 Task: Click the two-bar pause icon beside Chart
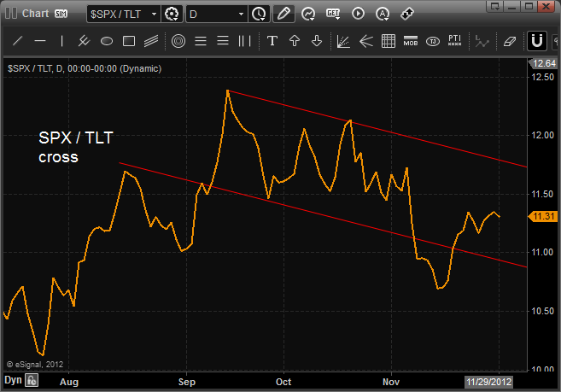(11, 14)
